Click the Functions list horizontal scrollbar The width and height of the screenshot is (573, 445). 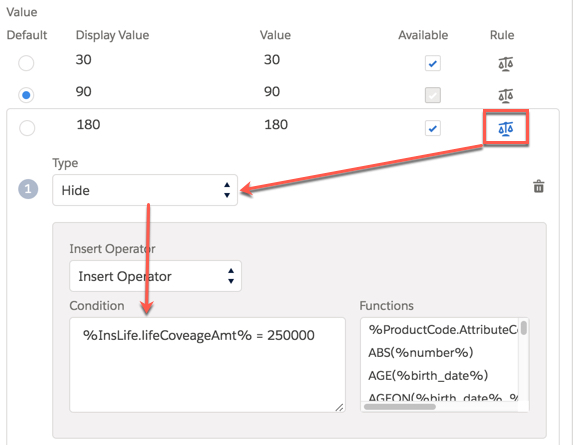tap(400, 407)
